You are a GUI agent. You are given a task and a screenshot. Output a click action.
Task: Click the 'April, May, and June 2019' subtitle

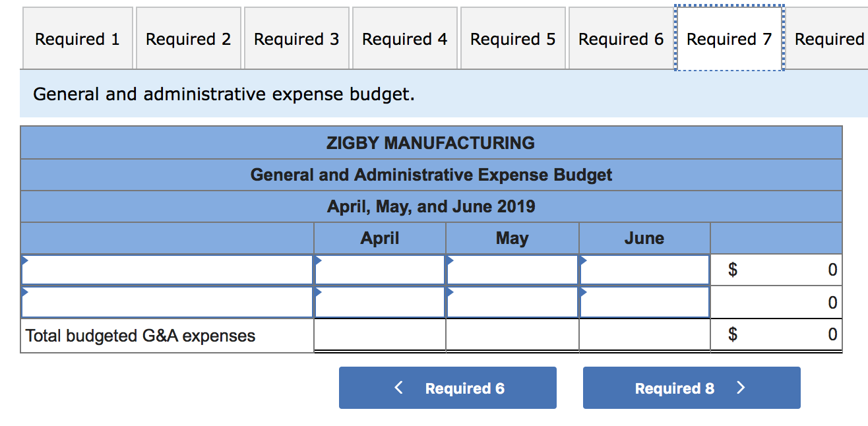point(431,206)
